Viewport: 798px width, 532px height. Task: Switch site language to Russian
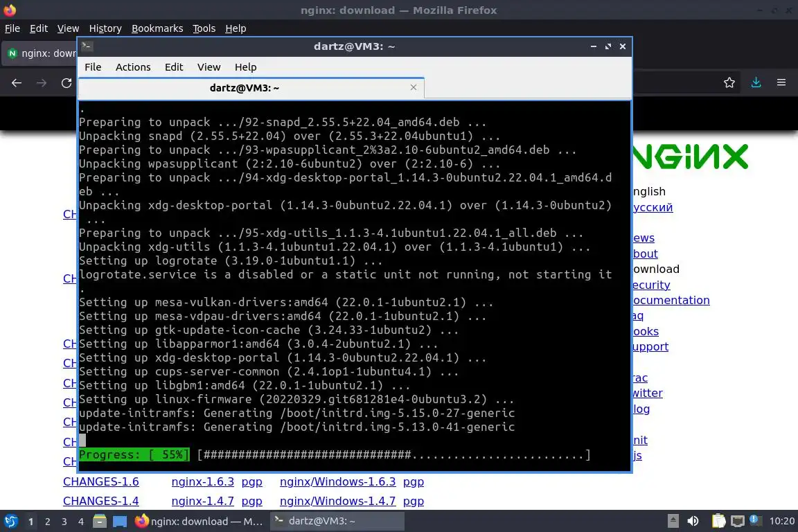pyautogui.click(x=653, y=207)
